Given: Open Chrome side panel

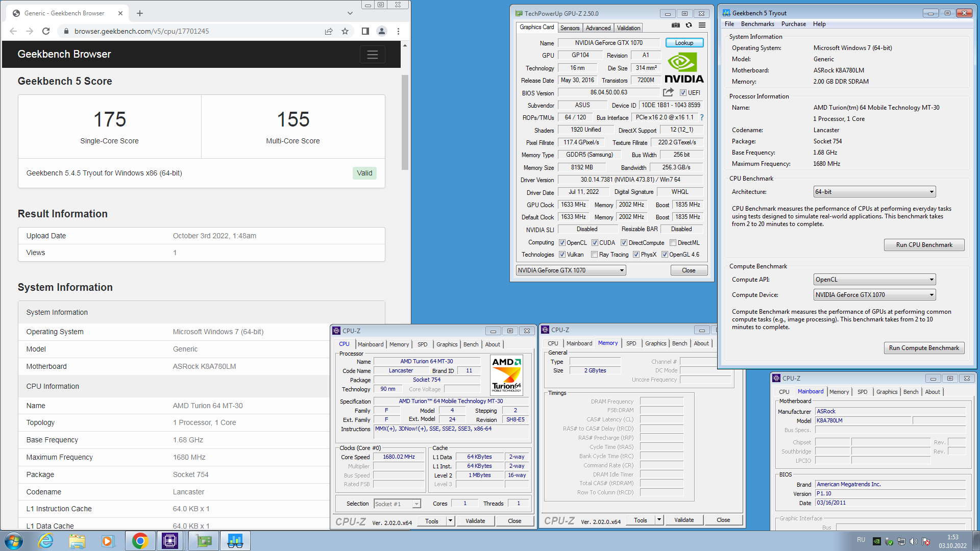Looking at the screenshot, I should coord(365,31).
